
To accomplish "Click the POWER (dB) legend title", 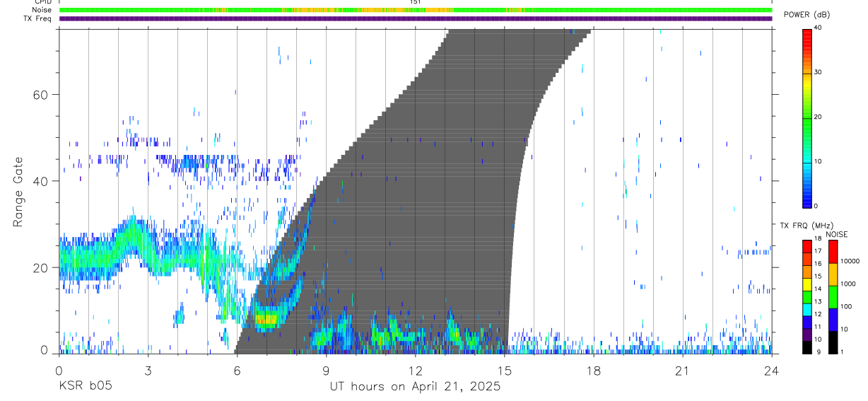I will coord(807,15).
